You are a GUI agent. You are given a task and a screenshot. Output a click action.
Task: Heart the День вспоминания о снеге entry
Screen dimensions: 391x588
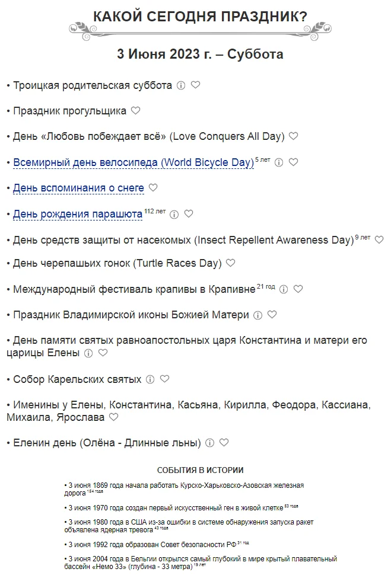pyautogui.click(x=153, y=188)
